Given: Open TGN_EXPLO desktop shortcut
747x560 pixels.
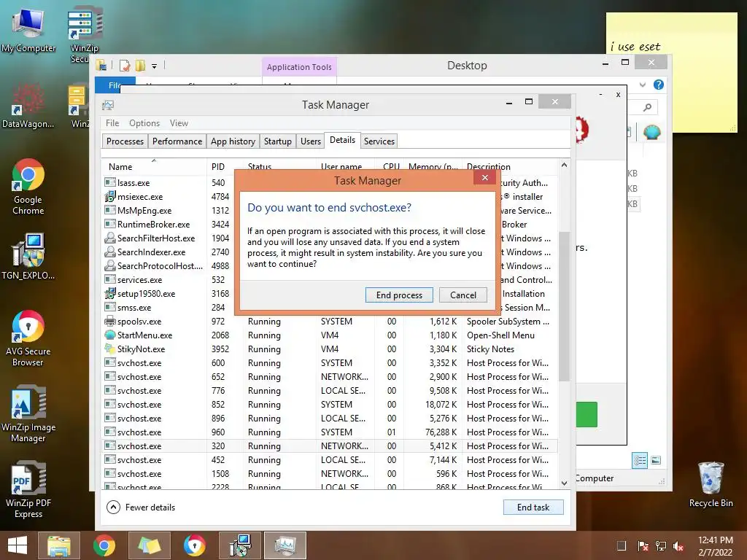Looking at the screenshot, I should click(x=28, y=256).
